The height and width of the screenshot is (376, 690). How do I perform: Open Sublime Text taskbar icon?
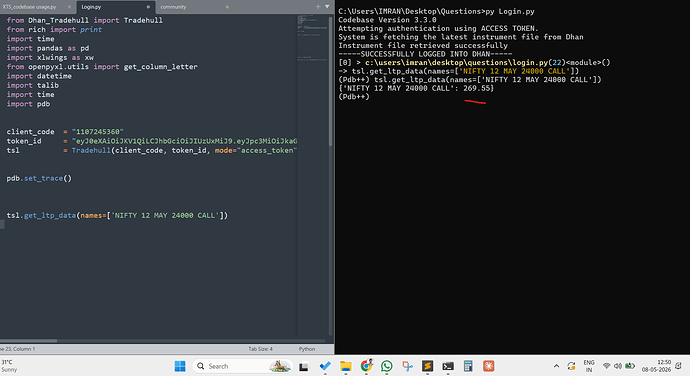[x=427, y=366]
